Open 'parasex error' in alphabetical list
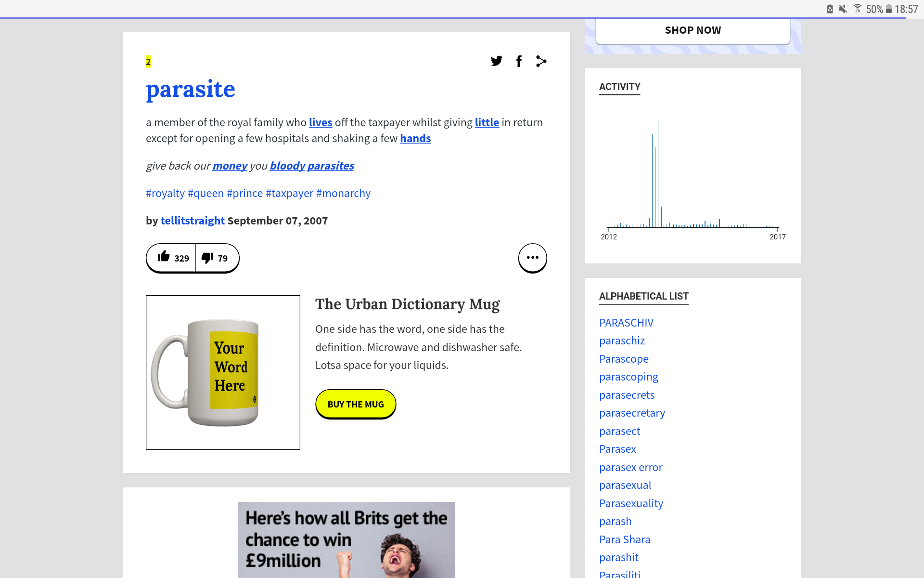This screenshot has width=924, height=578. pos(630,467)
